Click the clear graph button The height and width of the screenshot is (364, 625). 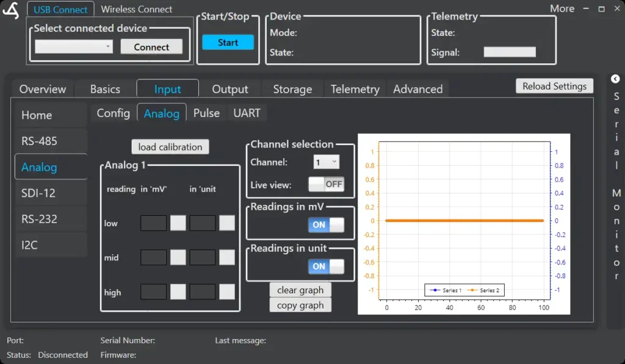pos(300,290)
